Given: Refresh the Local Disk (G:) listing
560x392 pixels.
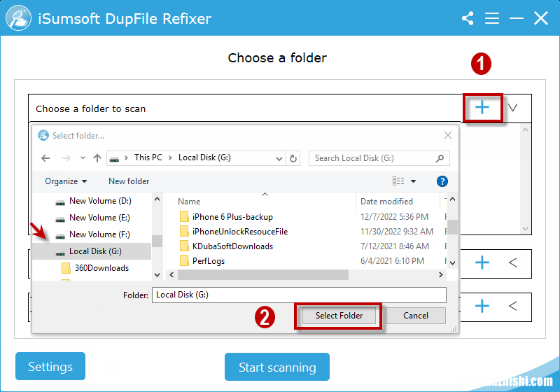Looking at the screenshot, I should [x=293, y=158].
